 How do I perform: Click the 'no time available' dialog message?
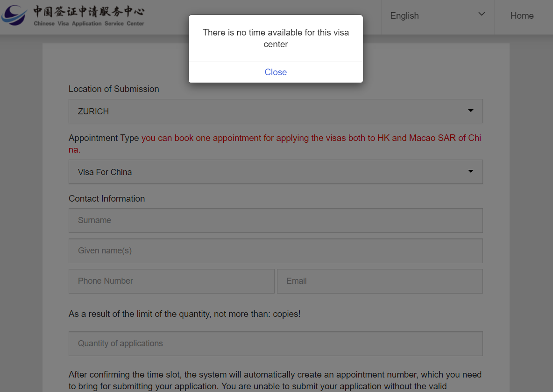[x=276, y=38]
